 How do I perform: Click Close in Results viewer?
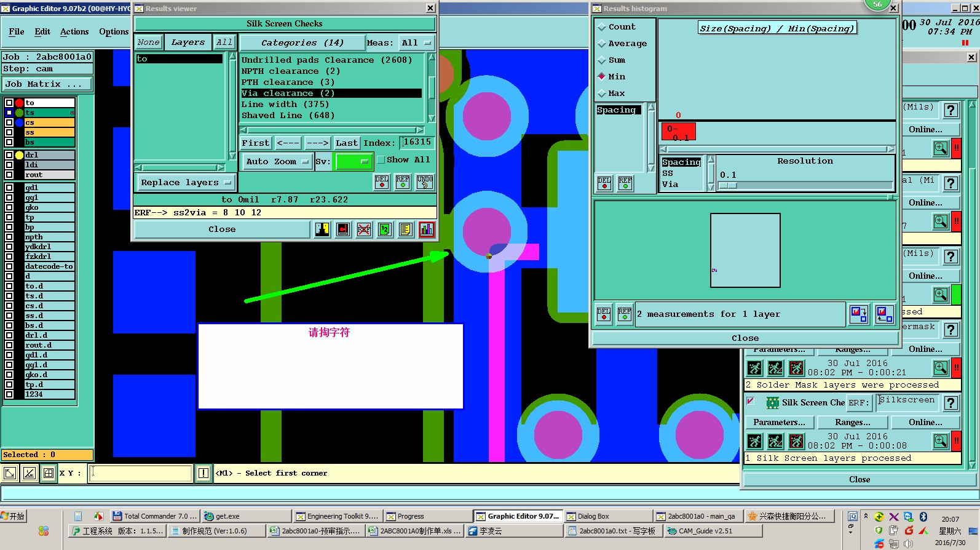(x=222, y=229)
